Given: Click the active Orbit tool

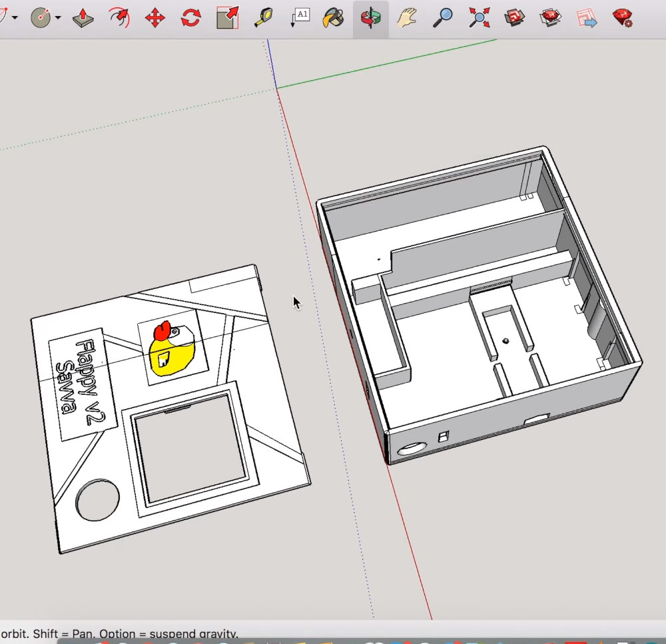Looking at the screenshot, I should pos(370,18).
